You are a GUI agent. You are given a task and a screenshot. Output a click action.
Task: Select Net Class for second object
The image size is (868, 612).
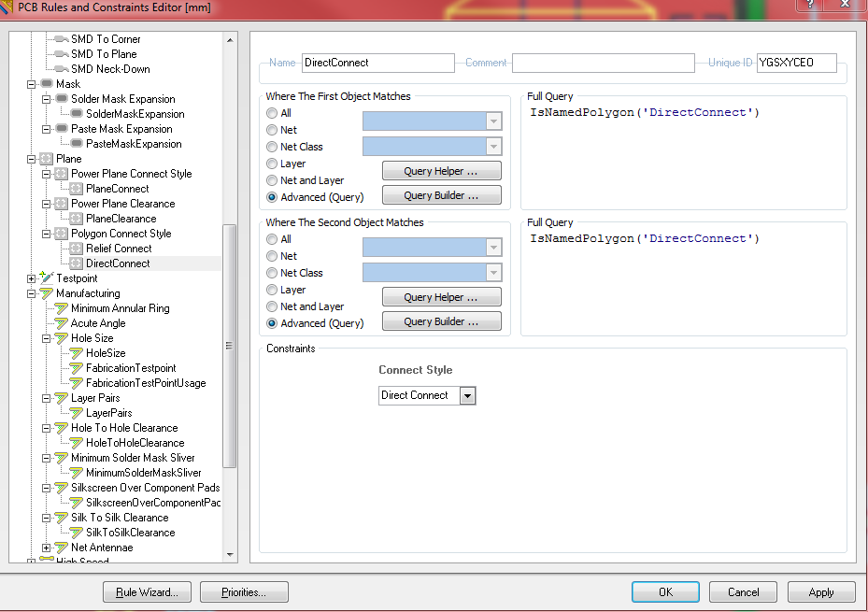pyautogui.click(x=272, y=273)
